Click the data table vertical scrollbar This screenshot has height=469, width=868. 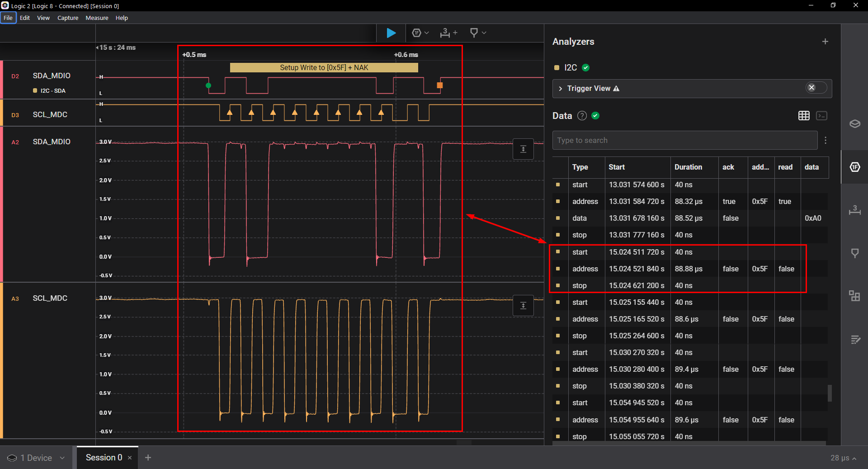pos(830,393)
